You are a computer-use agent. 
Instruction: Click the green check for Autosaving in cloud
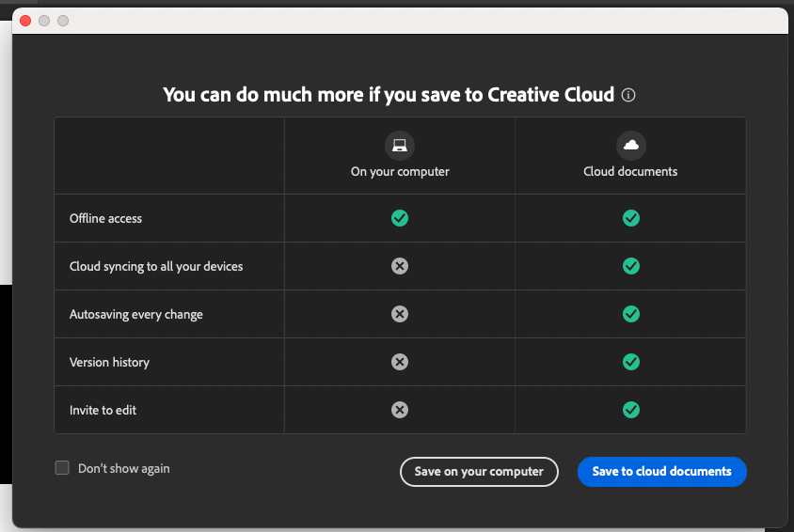tap(631, 314)
